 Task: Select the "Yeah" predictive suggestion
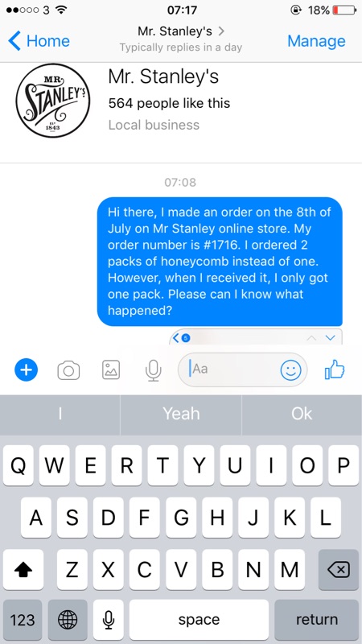[181, 414]
